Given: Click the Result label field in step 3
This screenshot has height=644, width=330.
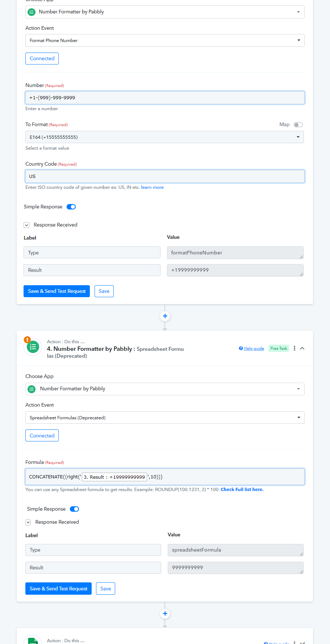Looking at the screenshot, I should [x=92, y=270].
